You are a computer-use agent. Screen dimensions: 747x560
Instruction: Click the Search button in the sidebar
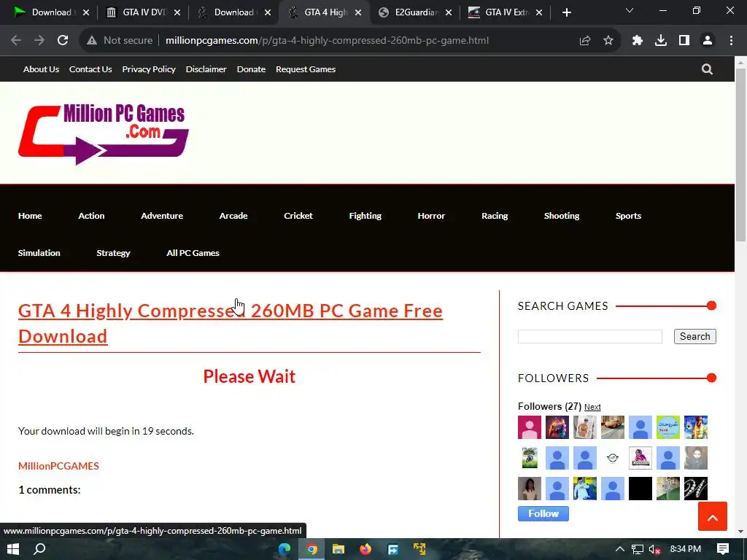pyautogui.click(x=694, y=336)
